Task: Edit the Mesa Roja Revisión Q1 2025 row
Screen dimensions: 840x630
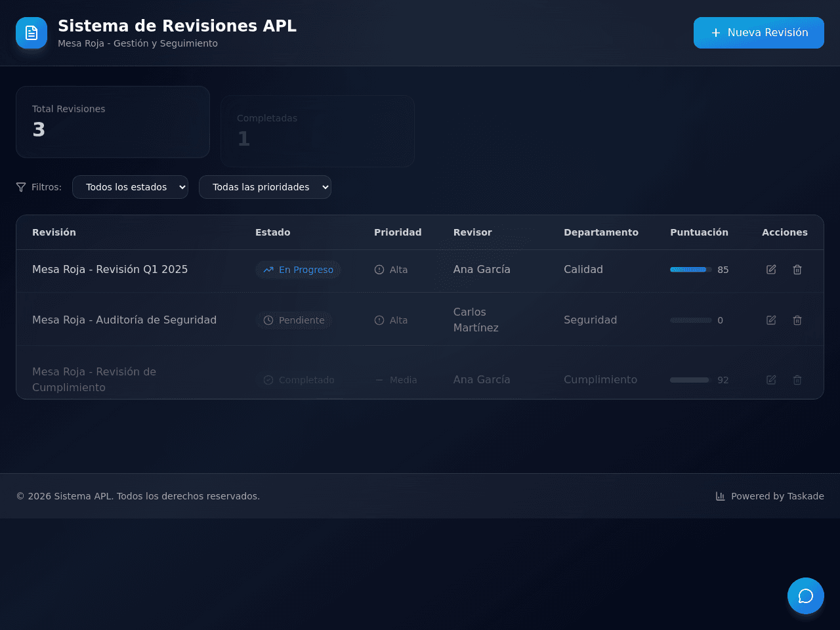Action: pos(771,270)
